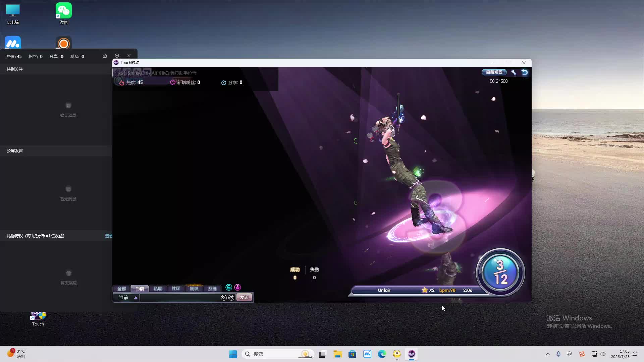
Task: Open Task View on the taskbar
Action: pos(322,354)
